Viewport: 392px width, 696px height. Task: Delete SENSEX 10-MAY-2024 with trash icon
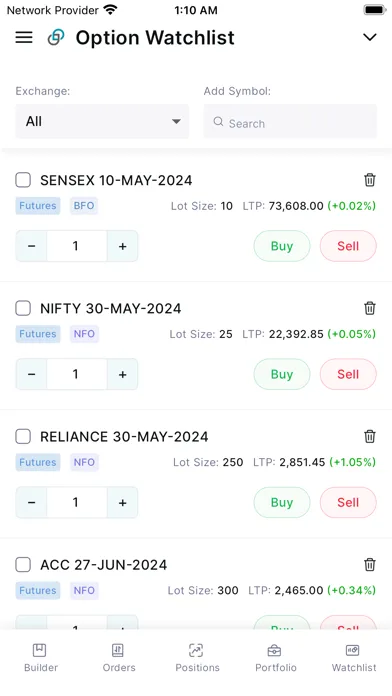tap(370, 180)
